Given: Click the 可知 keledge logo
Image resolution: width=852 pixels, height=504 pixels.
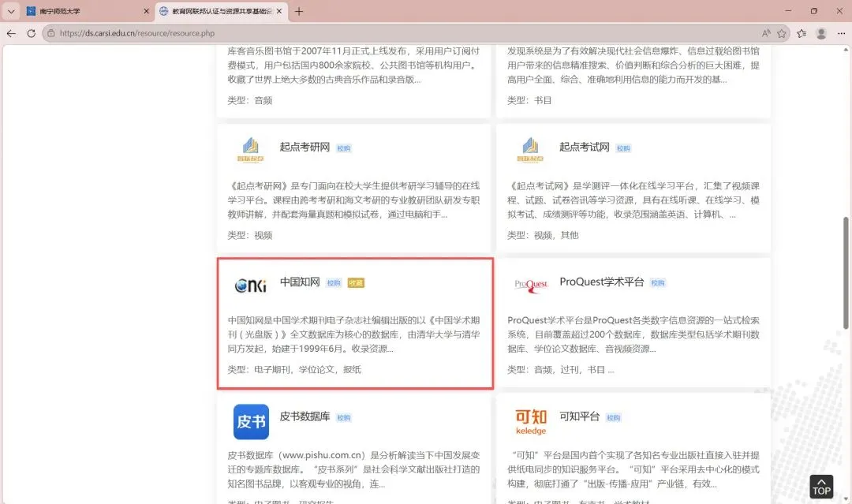Looking at the screenshot, I should point(531,422).
